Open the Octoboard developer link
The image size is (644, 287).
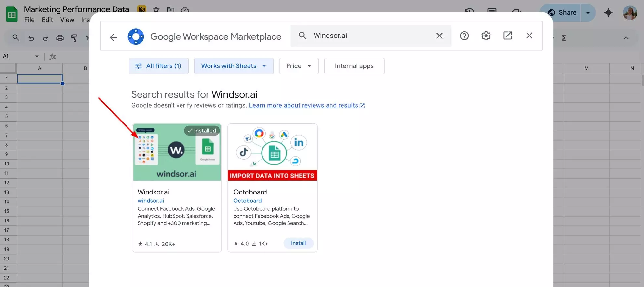[247, 201]
